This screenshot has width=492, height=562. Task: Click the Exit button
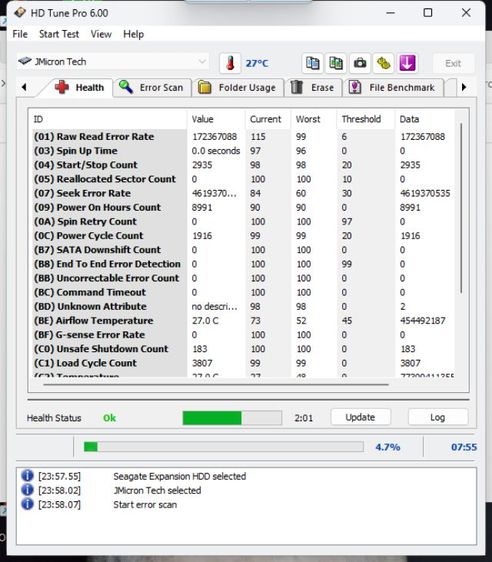pyautogui.click(x=453, y=63)
